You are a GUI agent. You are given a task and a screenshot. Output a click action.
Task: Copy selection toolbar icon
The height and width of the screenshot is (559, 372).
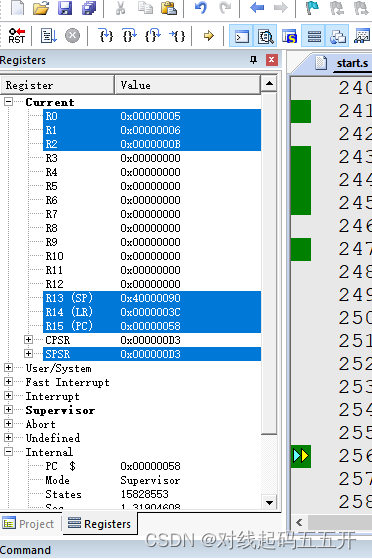[x=145, y=8]
